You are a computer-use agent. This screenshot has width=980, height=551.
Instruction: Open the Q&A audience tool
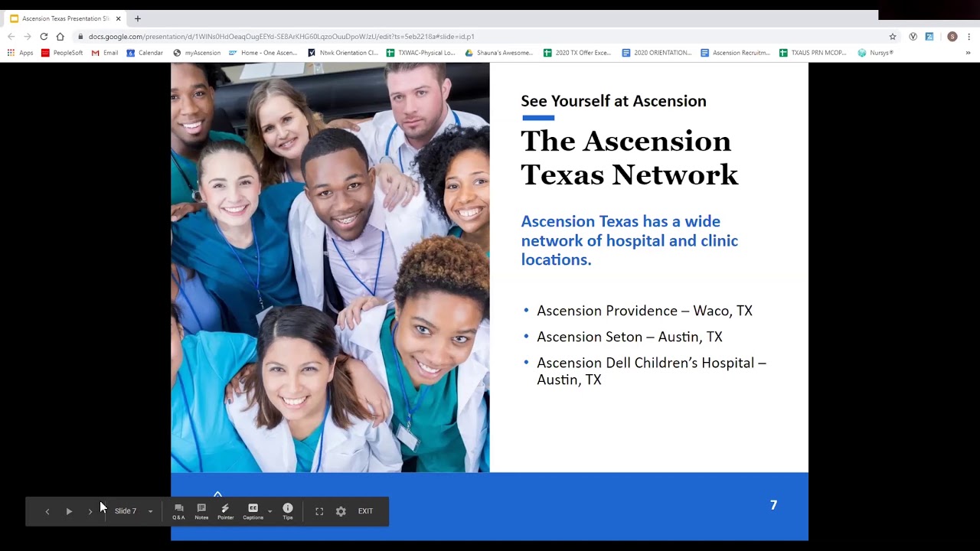pos(178,511)
